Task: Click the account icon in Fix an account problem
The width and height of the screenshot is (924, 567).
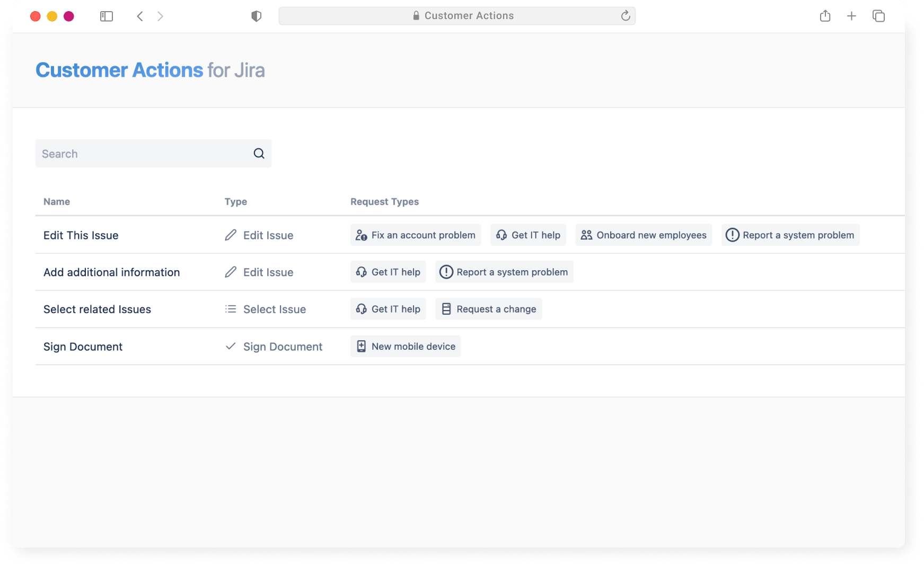Action: pos(361,235)
